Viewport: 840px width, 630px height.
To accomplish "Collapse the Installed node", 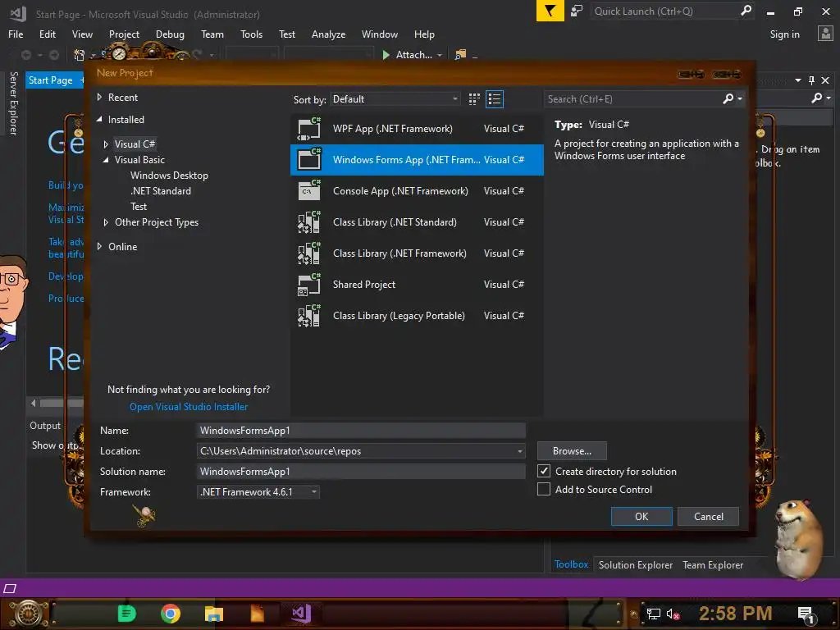I will pyautogui.click(x=99, y=120).
